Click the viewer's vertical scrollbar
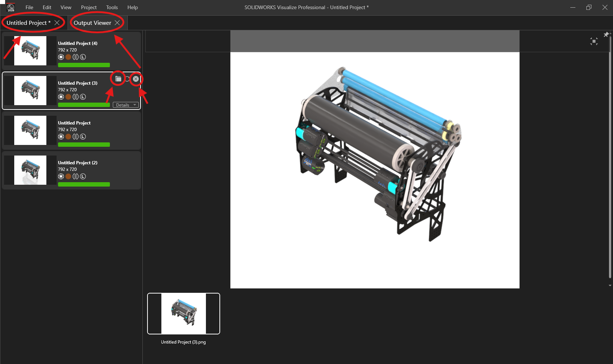Image resolution: width=613 pixels, height=364 pixels. 610,157
